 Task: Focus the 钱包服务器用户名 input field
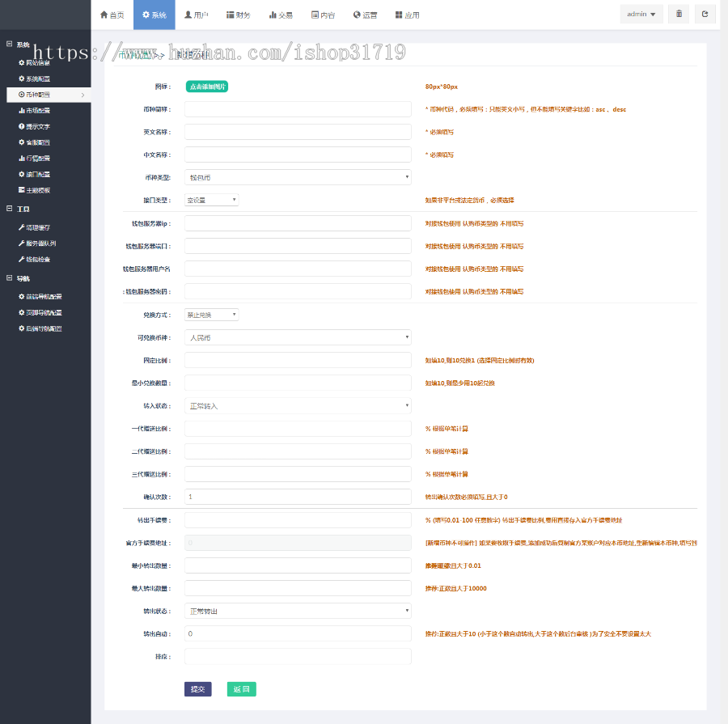tap(298, 269)
